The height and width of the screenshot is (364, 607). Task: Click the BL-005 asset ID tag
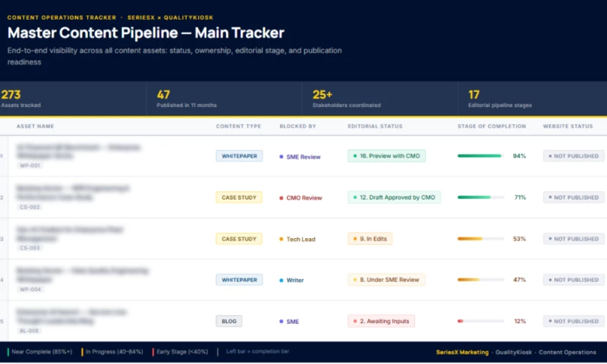coord(29,331)
